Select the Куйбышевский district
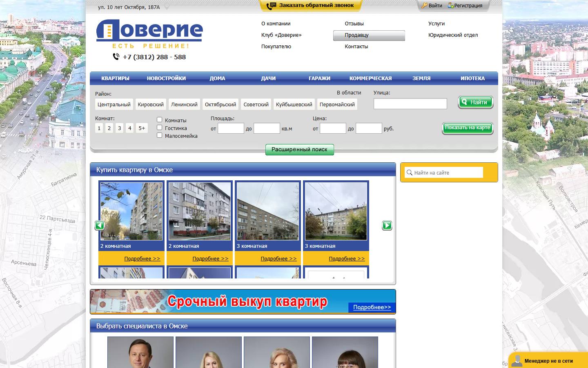The image size is (588, 368). click(x=294, y=104)
